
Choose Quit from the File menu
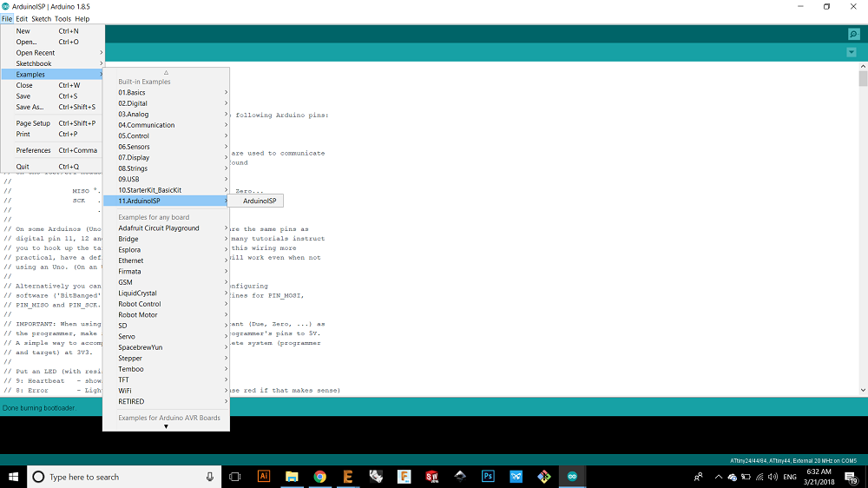(53, 166)
